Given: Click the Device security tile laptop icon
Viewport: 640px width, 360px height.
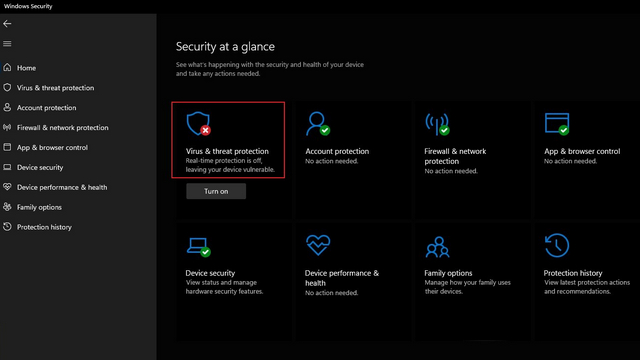Looking at the screenshot, I should coord(199,247).
